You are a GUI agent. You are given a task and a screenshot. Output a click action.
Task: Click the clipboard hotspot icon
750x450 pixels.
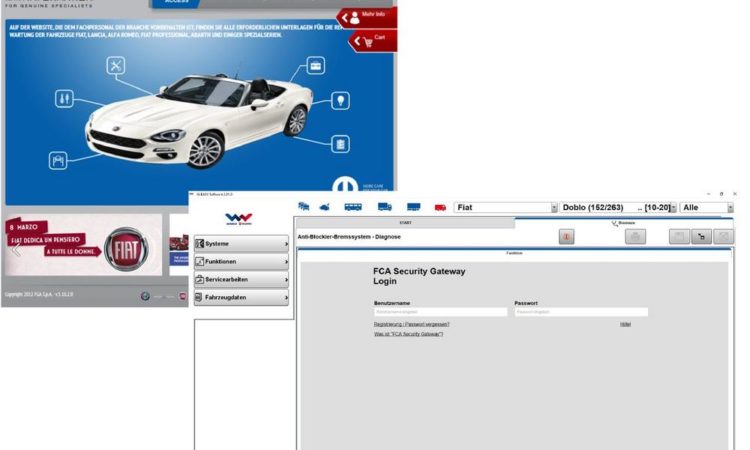point(341,144)
